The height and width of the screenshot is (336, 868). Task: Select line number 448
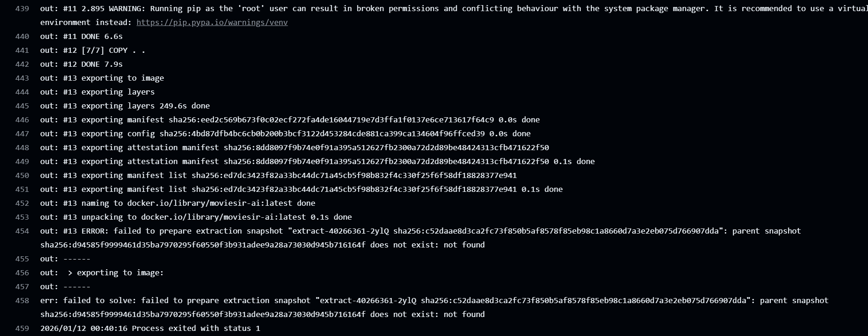click(22, 147)
